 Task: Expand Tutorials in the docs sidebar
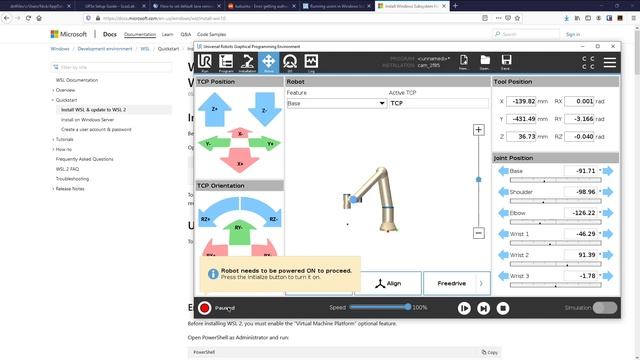(53, 140)
